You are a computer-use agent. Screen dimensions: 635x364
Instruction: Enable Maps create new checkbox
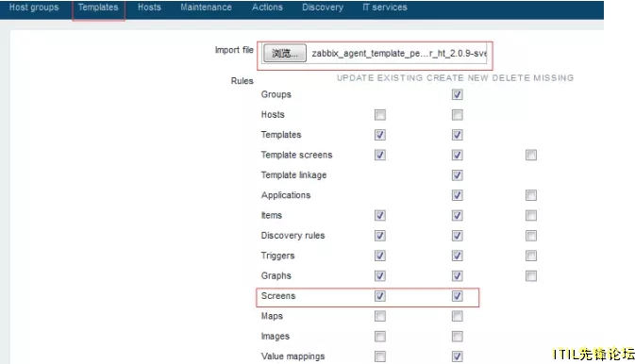coord(458,316)
